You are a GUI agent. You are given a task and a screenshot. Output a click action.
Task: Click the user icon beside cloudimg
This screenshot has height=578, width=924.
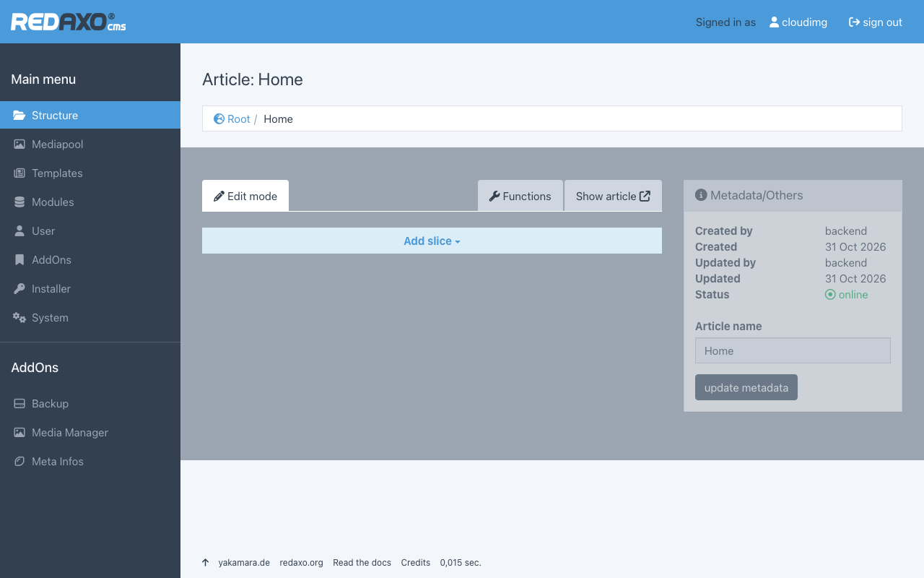774,22
